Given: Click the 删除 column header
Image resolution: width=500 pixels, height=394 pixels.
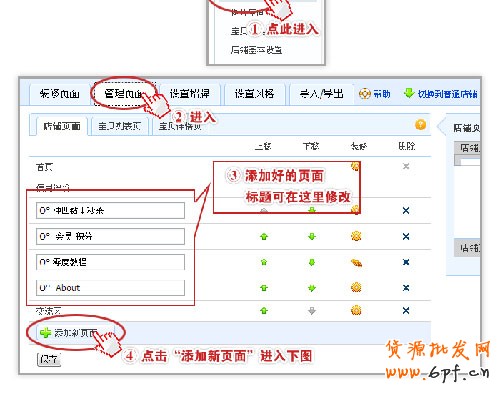Looking at the screenshot, I should coord(407,146).
